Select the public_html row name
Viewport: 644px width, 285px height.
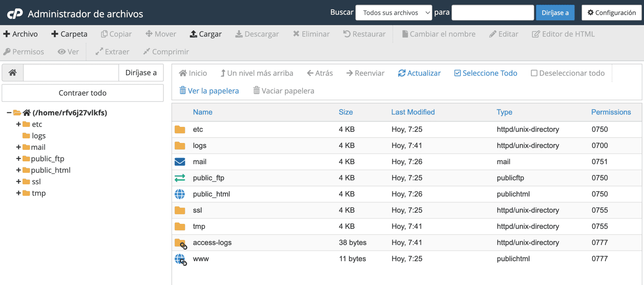click(x=211, y=194)
